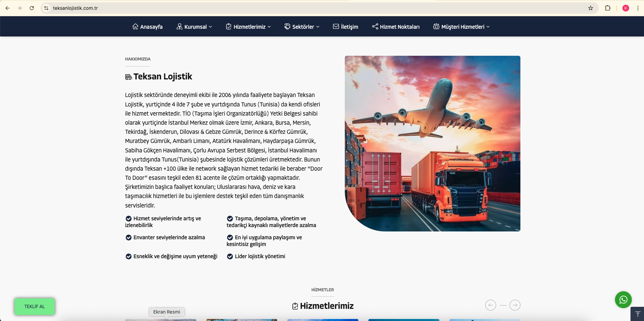This screenshot has width=644, height=321.
Task: Bookmark this page with the star icon
Action: pyautogui.click(x=591, y=8)
